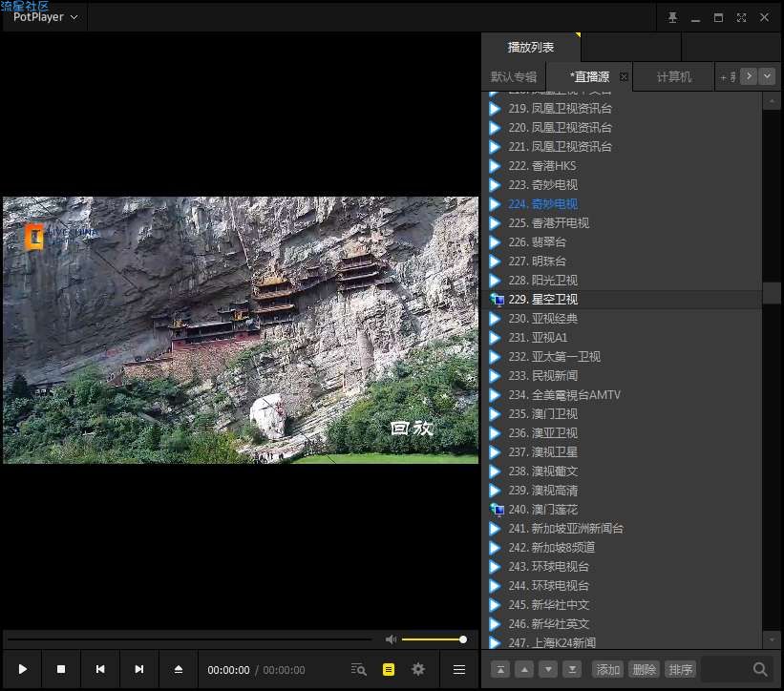Adjust the volume slider
The height and width of the screenshot is (691, 784).
coord(434,639)
